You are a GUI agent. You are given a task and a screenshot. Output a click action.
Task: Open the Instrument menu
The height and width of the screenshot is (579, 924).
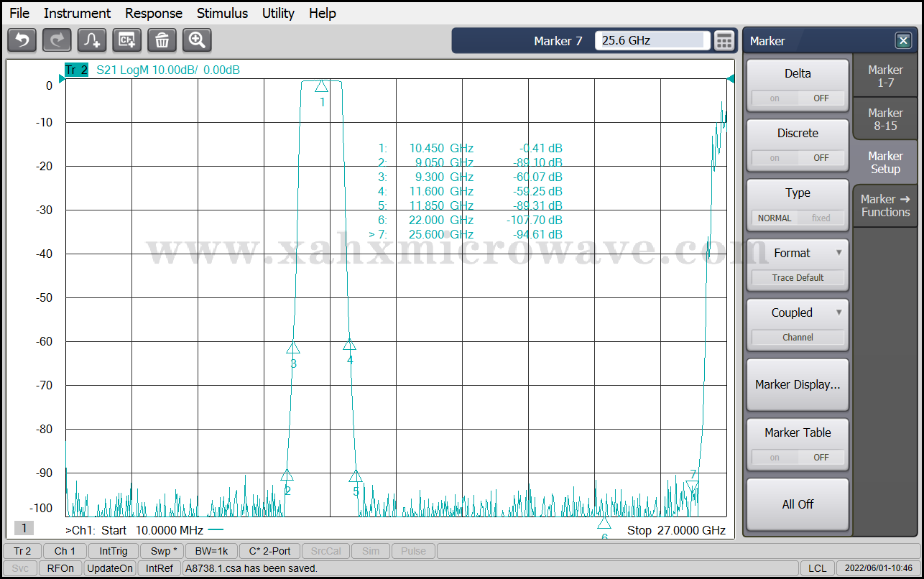pos(77,13)
